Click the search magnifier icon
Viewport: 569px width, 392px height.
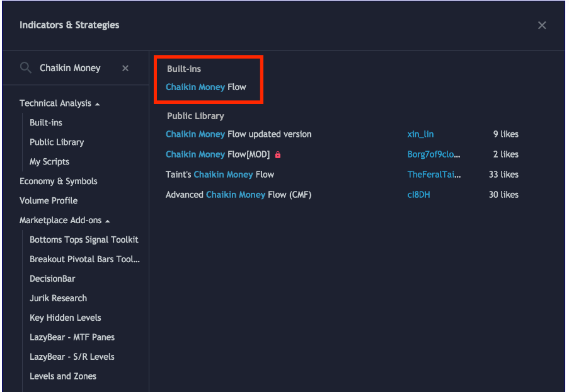tap(26, 67)
